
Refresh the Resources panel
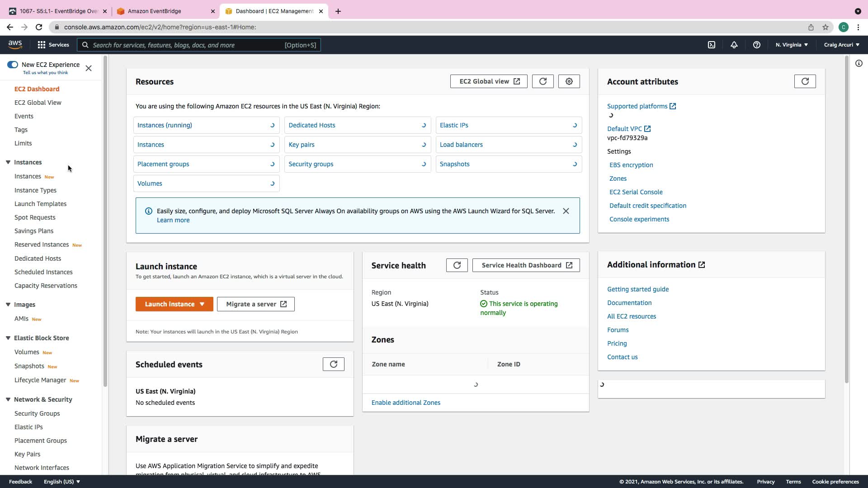(x=543, y=81)
